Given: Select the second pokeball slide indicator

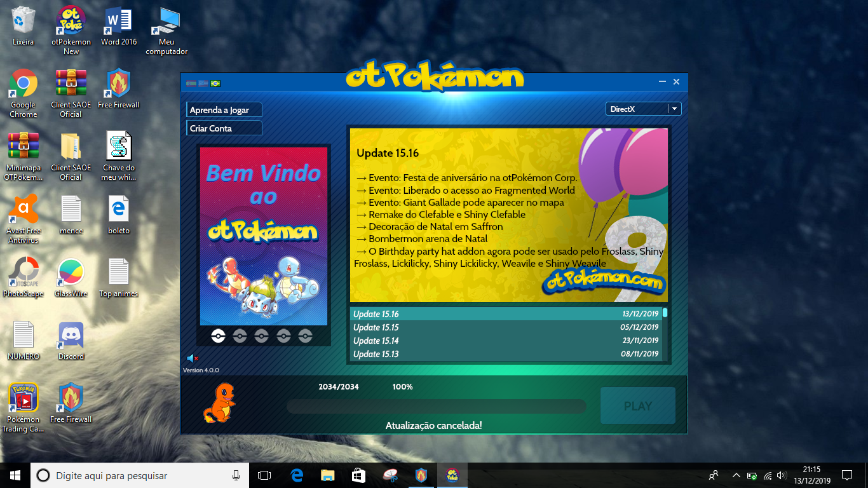Looking at the screenshot, I should [x=240, y=335].
